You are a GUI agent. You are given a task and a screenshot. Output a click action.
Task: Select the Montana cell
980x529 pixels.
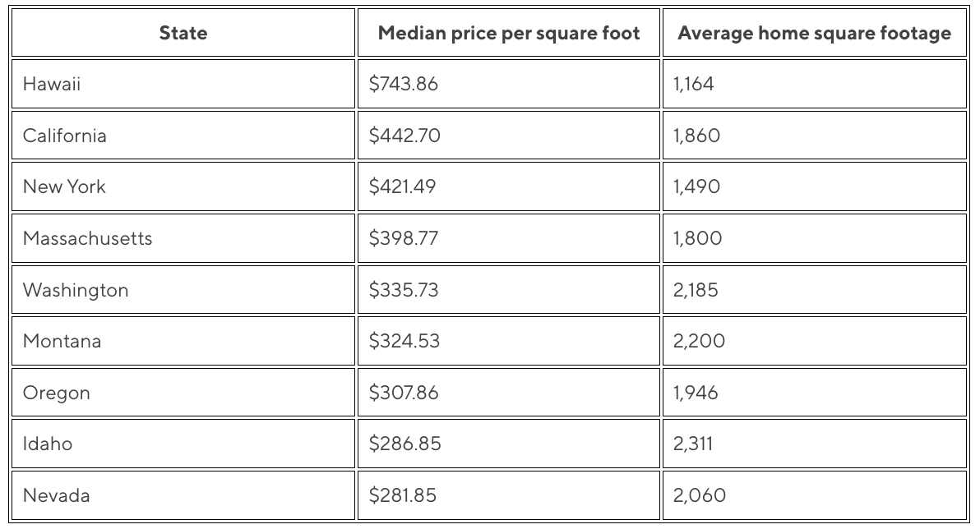tap(183, 341)
